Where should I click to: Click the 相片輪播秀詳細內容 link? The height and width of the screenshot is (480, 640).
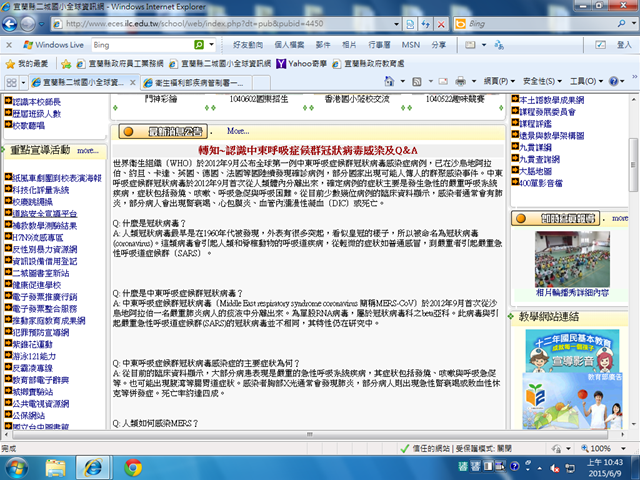[x=572, y=293]
